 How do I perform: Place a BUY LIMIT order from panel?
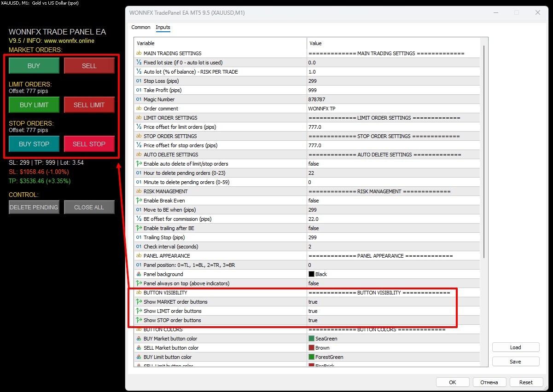[x=34, y=105]
